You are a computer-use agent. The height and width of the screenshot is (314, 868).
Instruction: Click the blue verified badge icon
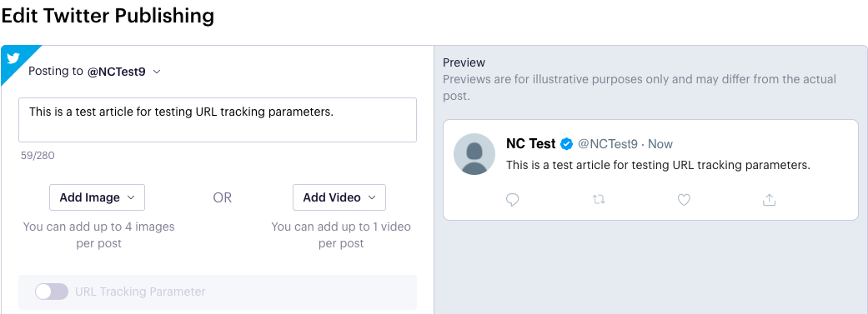coord(566,144)
